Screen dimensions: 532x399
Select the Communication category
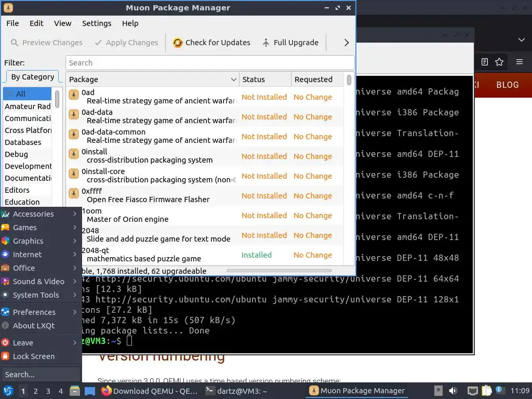27,118
